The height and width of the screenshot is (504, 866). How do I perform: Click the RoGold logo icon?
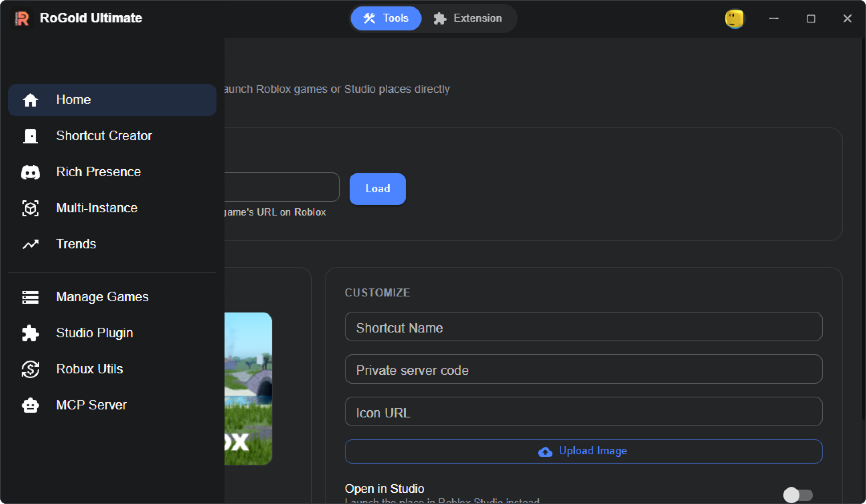tap(22, 18)
